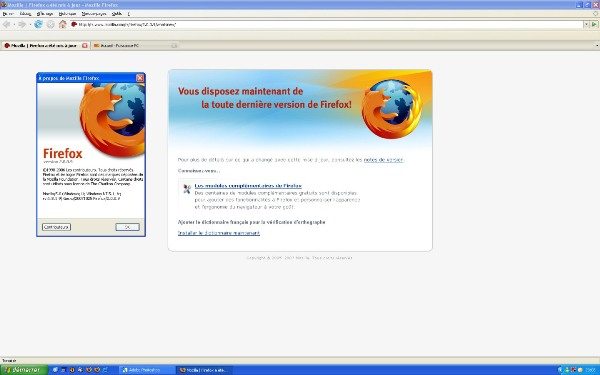
Task: Open the 'notes de version' link
Action: click(383, 160)
